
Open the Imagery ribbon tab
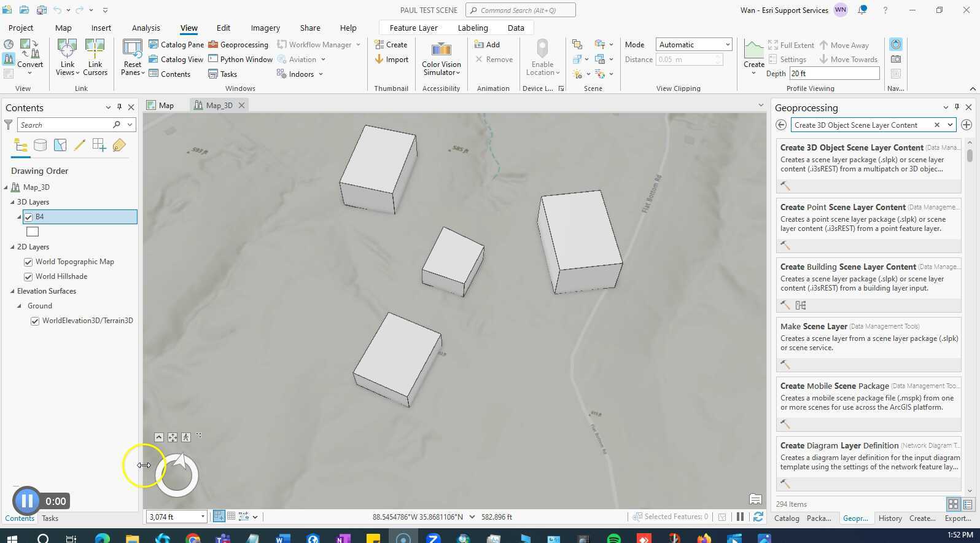[265, 28]
